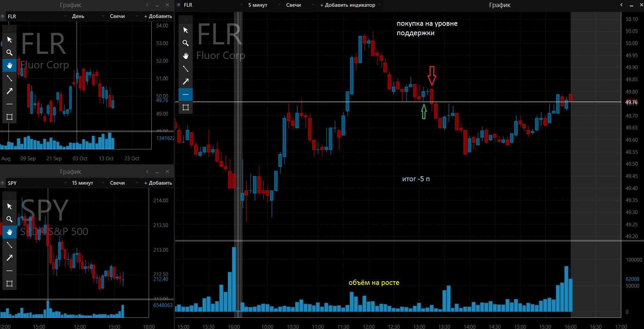
Task: Select the arrow tool in SPY chart
Action: coord(9,258)
